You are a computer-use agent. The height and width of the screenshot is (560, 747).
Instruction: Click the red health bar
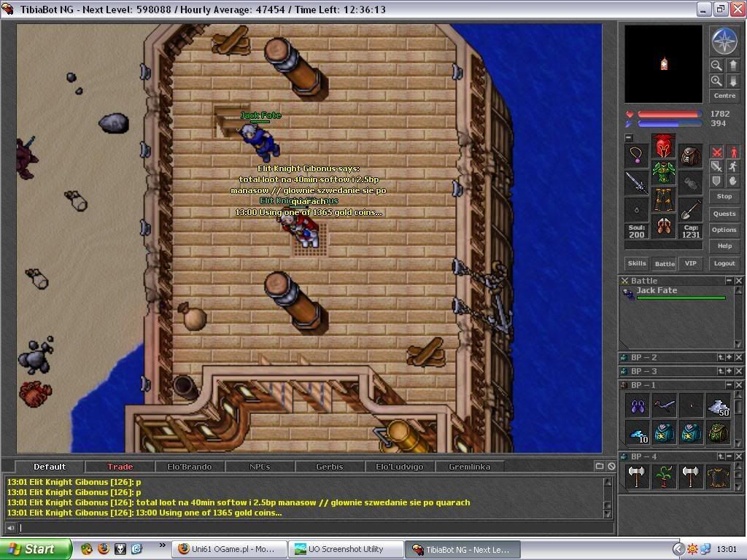[x=669, y=114]
